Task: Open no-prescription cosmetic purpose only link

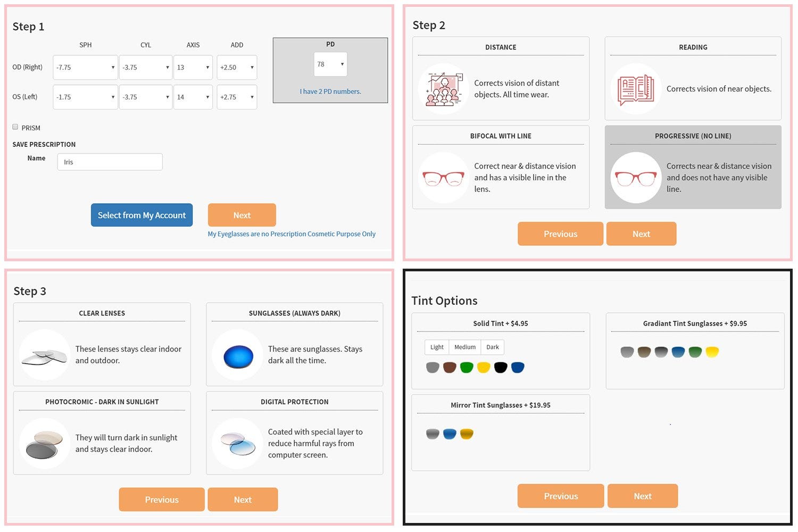Action: [x=292, y=234]
